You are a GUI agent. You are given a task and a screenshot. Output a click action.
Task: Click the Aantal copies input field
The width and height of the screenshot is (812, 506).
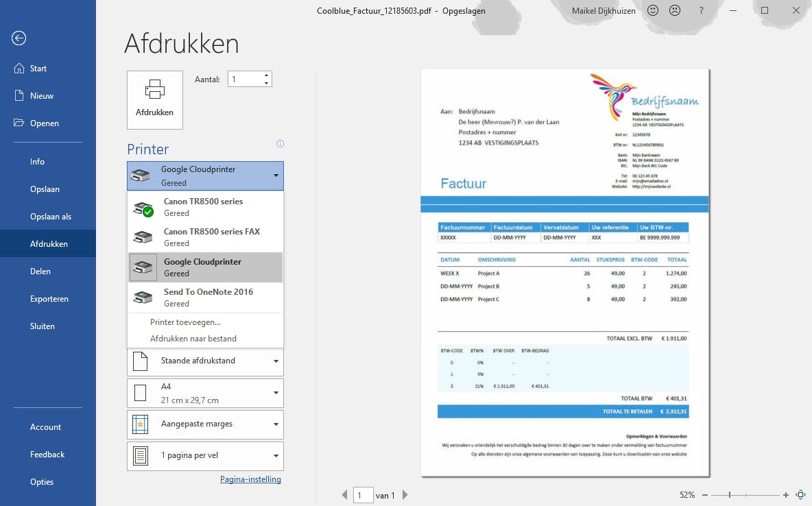point(245,80)
